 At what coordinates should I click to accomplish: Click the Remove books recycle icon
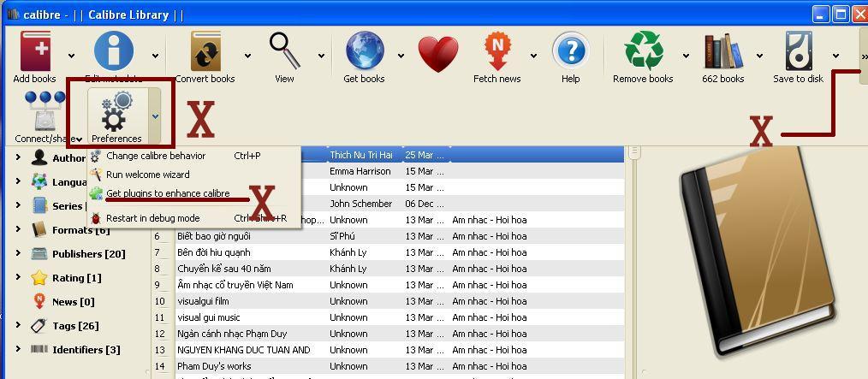pos(643,50)
